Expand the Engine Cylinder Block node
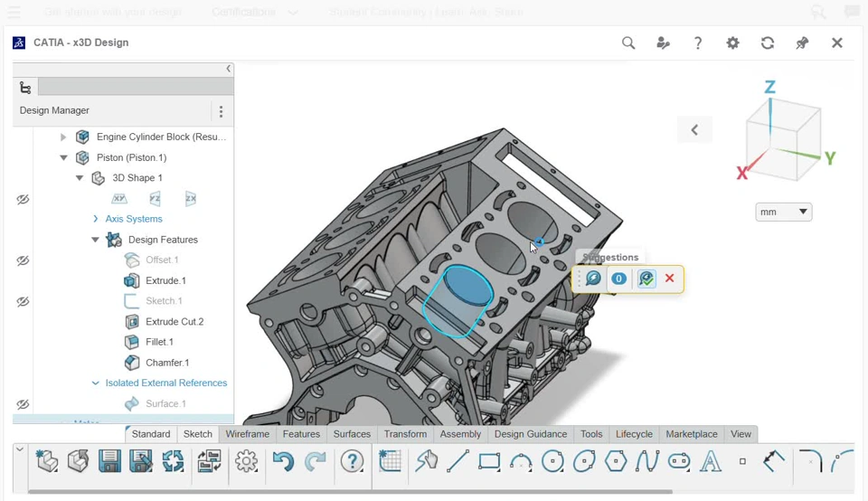 point(63,137)
